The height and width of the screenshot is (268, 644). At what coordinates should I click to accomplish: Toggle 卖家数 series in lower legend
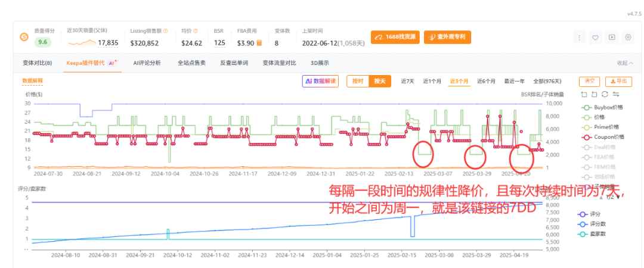pos(591,234)
